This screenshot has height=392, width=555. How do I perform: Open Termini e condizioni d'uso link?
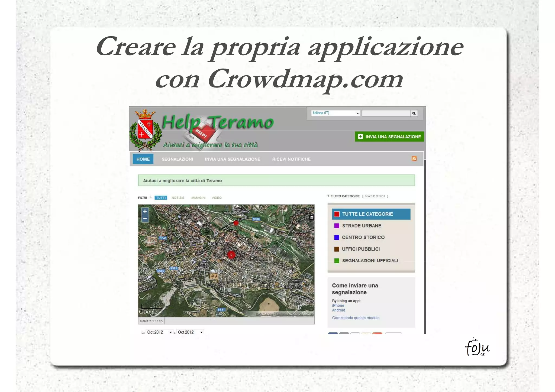click(x=295, y=314)
